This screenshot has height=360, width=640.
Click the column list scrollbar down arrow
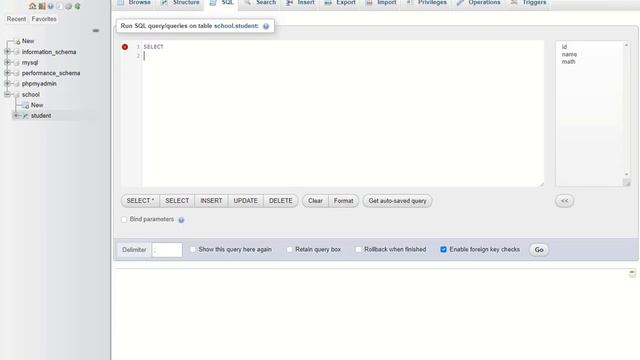point(627,175)
